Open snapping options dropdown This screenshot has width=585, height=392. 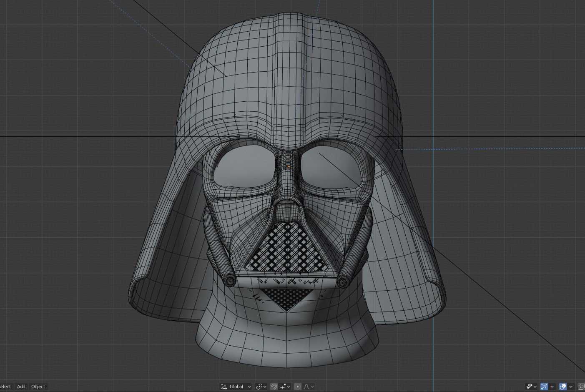pos(285,387)
